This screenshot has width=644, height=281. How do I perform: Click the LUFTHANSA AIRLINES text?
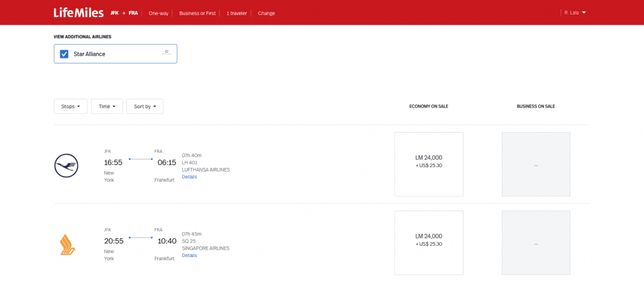206,170
